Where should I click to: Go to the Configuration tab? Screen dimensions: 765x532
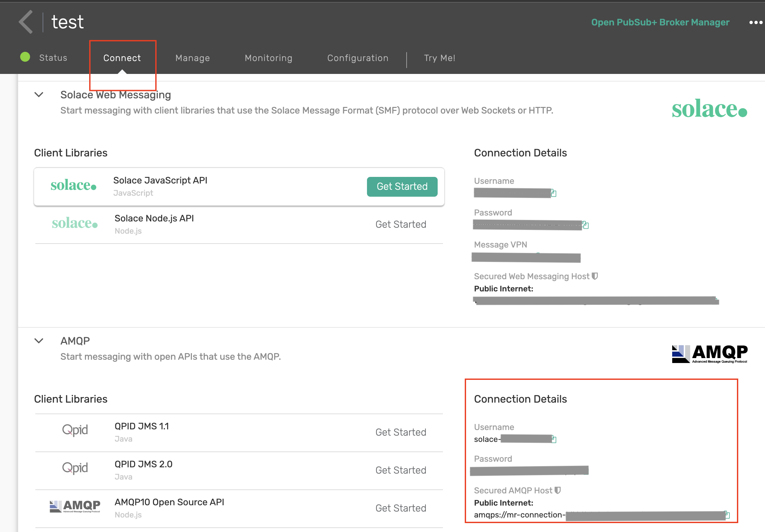tap(358, 58)
